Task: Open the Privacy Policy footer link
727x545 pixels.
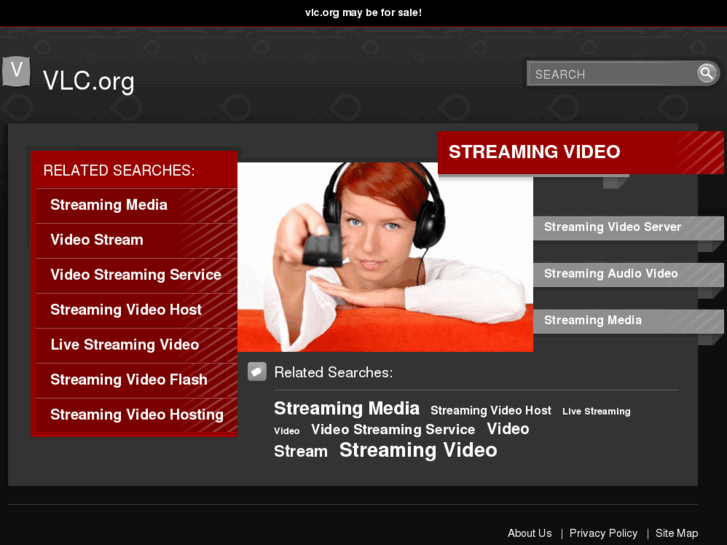Action: (x=603, y=533)
